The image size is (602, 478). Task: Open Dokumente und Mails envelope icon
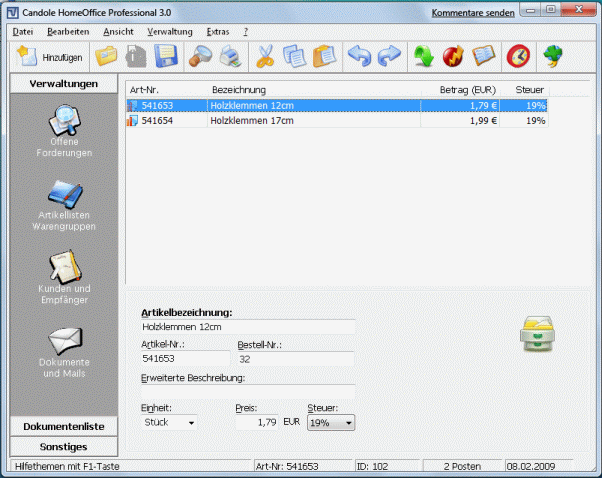pyautogui.click(x=65, y=350)
